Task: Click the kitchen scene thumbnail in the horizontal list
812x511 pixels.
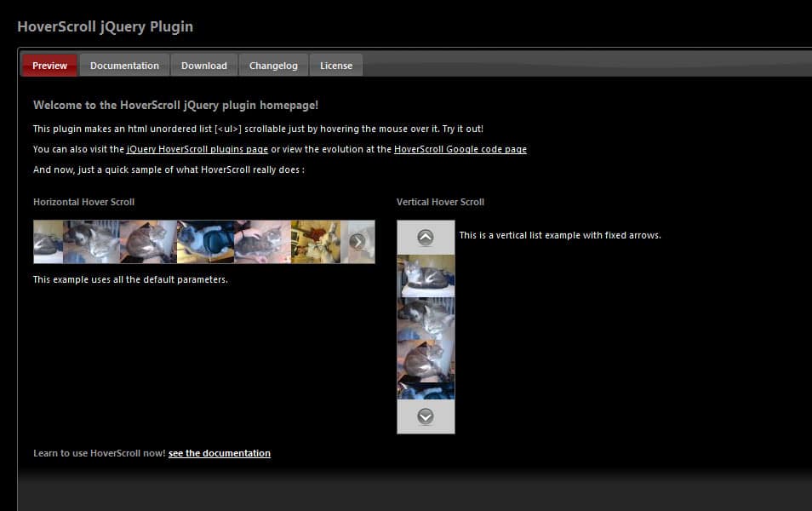Action: pos(317,241)
